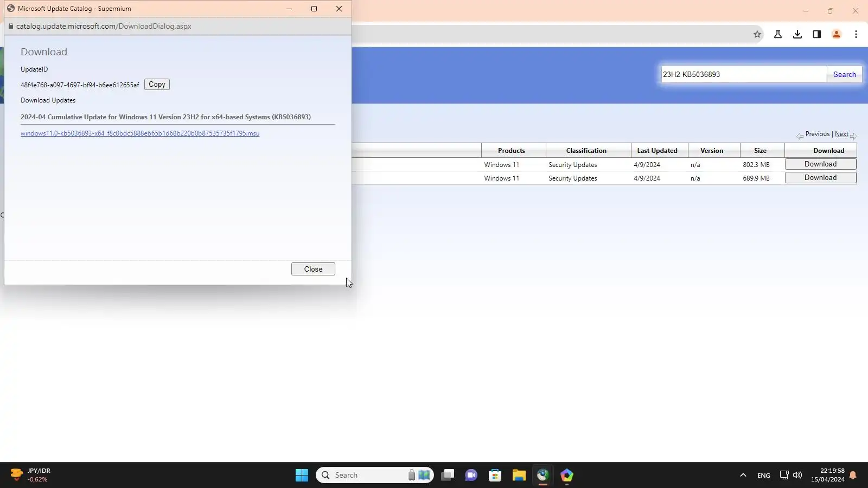Screen dimensions: 868x488
Task: Select Security Updates in the 689.9 MB row
Action: point(572,178)
